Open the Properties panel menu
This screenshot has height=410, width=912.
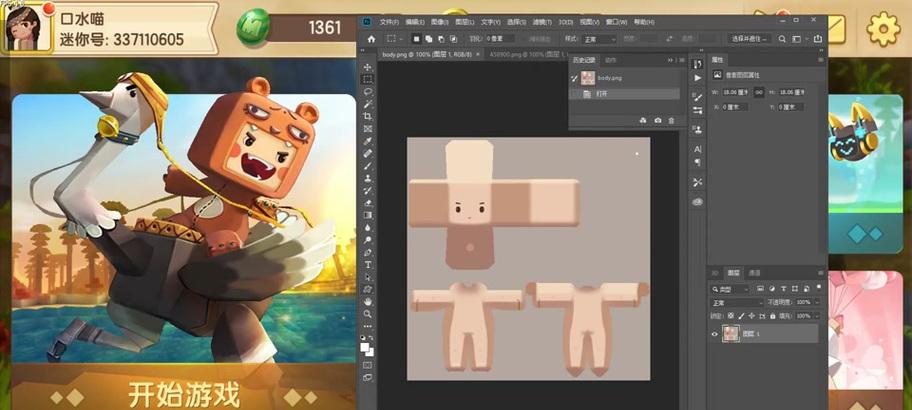pyautogui.click(x=821, y=59)
